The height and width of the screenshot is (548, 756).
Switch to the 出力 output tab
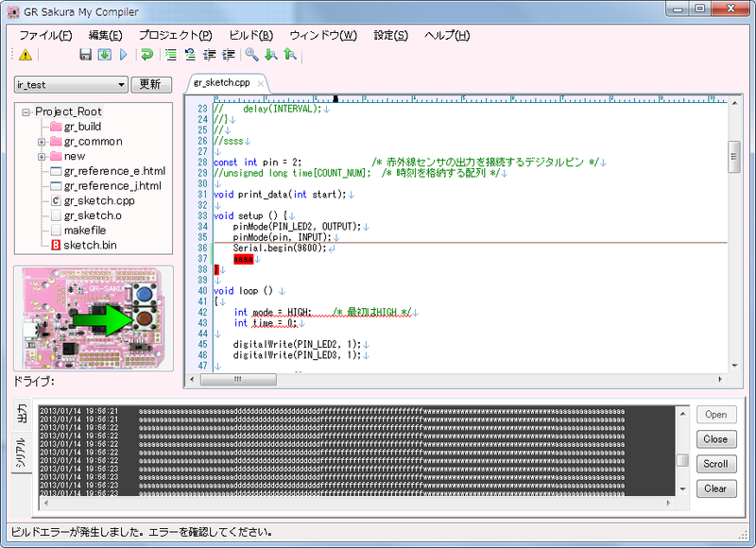click(x=21, y=414)
